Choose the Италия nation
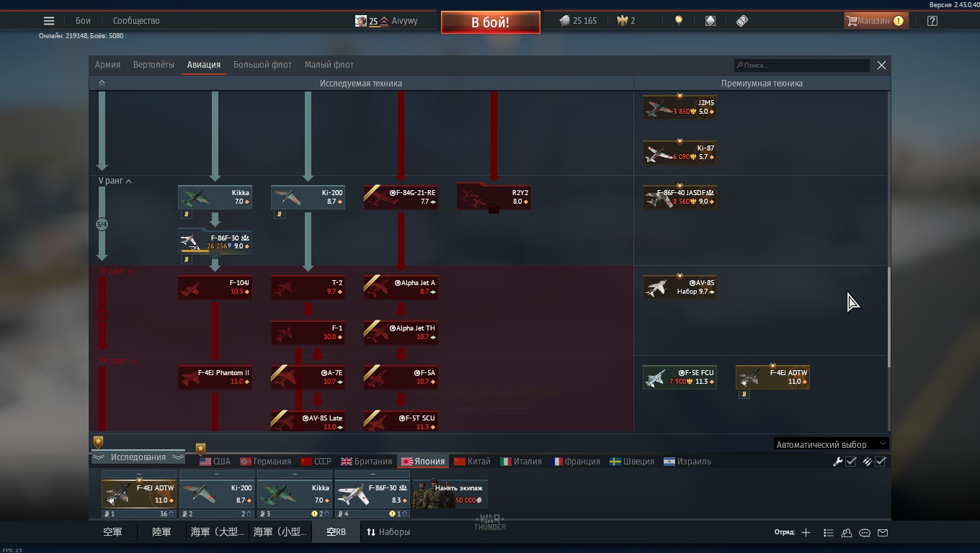 (x=521, y=462)
